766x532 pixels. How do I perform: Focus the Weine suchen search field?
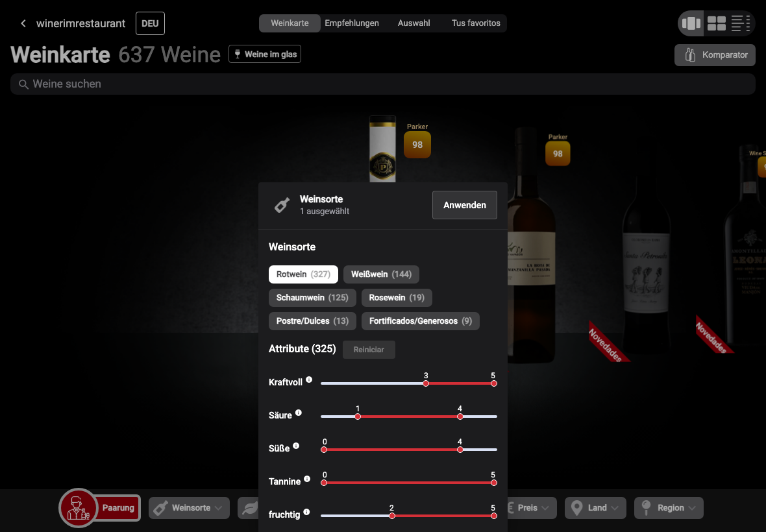click(x=383, y=84)
